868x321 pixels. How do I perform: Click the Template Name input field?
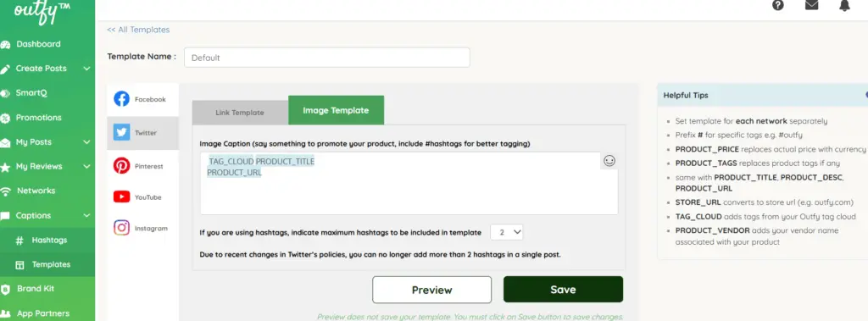click(x=327, y=58)
